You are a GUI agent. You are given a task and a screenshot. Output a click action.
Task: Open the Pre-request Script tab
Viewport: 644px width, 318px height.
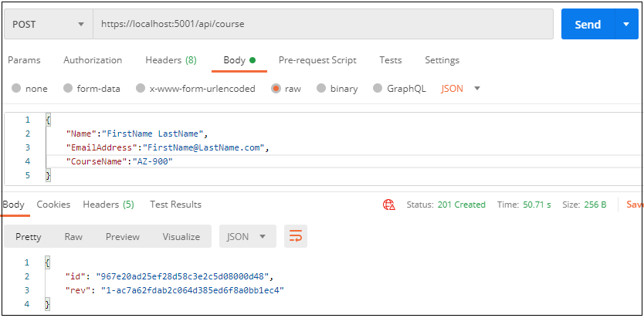coord(317,60)
